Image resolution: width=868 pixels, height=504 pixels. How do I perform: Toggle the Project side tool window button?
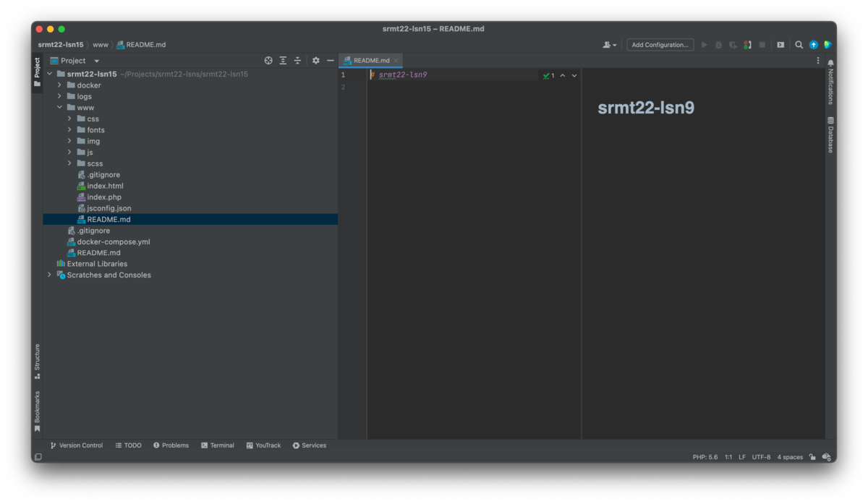tap(37, 72)
